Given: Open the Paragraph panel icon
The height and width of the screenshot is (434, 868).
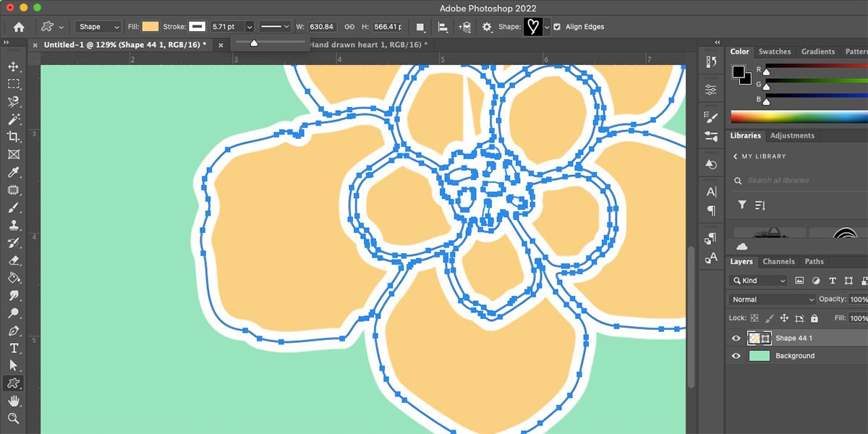Looking at the screenshot, I should point(711,211).
